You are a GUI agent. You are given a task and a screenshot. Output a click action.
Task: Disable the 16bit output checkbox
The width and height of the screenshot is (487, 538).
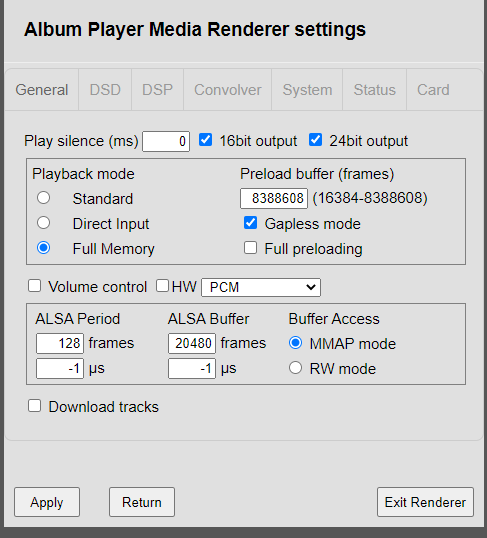206,140
